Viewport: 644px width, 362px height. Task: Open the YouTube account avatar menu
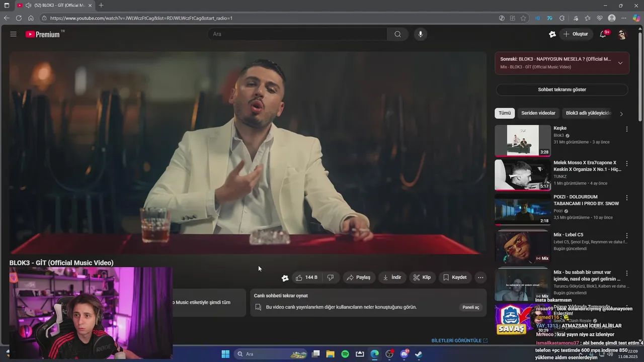click(x=622, y=34)
